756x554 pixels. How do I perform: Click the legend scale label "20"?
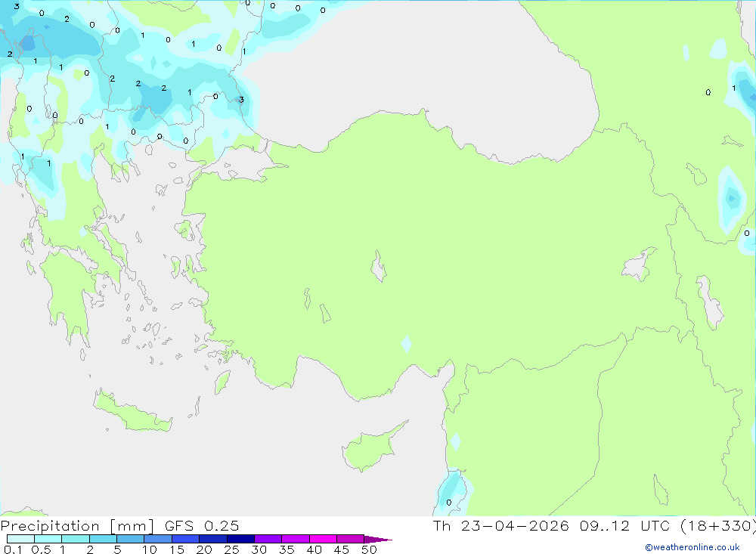tap(204, 549)
